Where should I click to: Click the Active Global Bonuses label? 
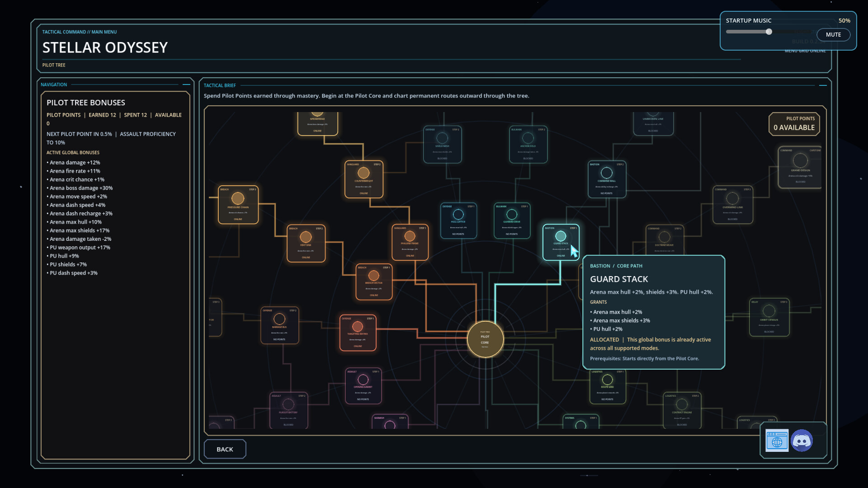pyautogui.click(x=73, y=153)
